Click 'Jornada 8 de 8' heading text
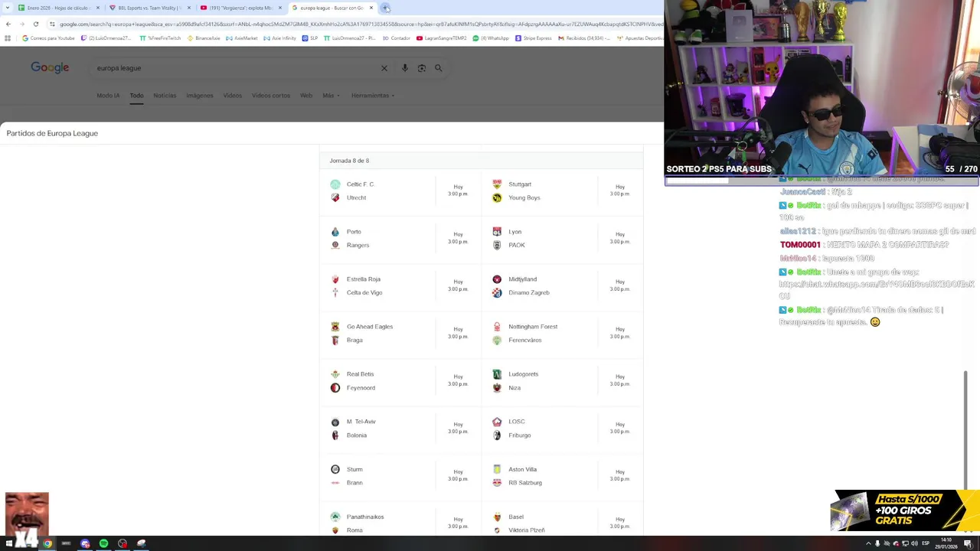This screenshot has height=551, width=980. pos(349,161)
